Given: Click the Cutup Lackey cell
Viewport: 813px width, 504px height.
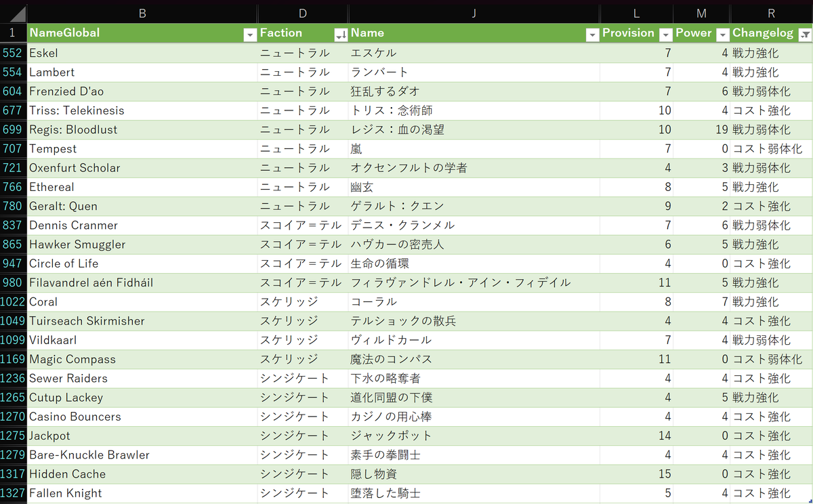Looking at the screenshot, I should (x=142, y=397).
